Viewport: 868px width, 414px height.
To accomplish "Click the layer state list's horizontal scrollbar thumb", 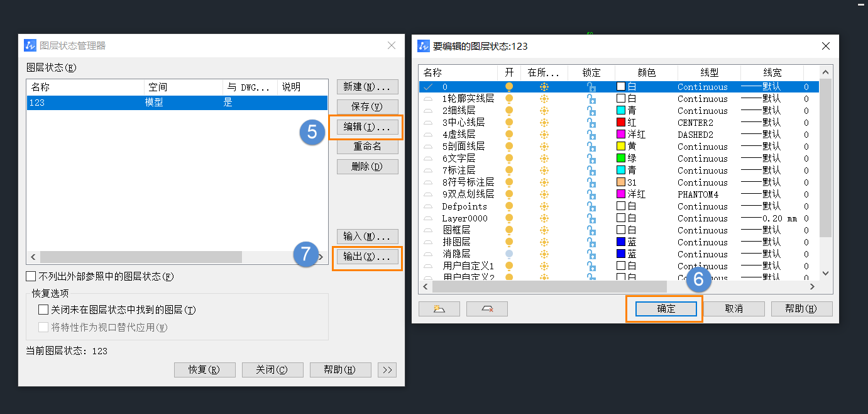I will click(x=141, y=257).
